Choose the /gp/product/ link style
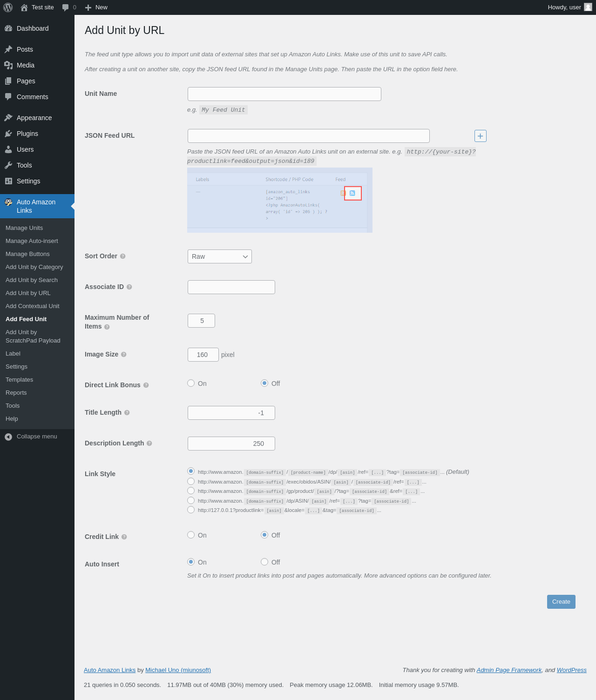Screen dimensions: 596x700 (x=191, y=491)
